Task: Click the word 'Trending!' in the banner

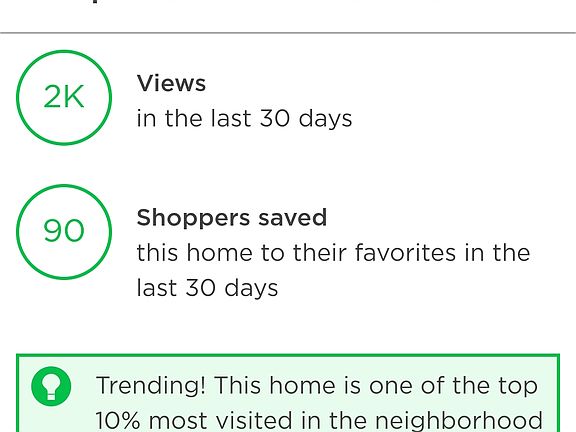Action: coord(151,385)
